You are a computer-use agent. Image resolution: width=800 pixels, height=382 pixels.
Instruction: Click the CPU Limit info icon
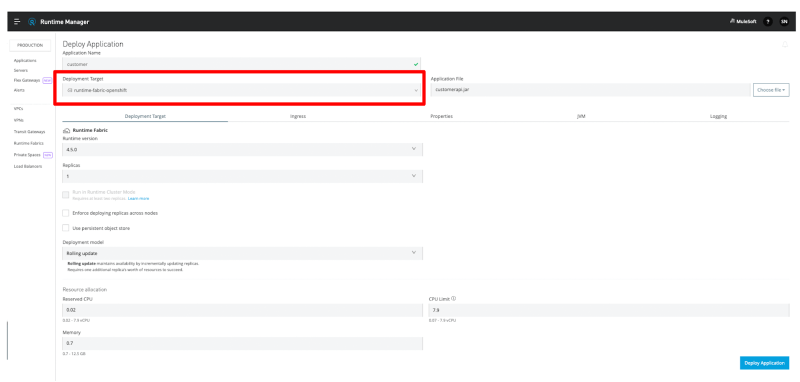[454, 298]
